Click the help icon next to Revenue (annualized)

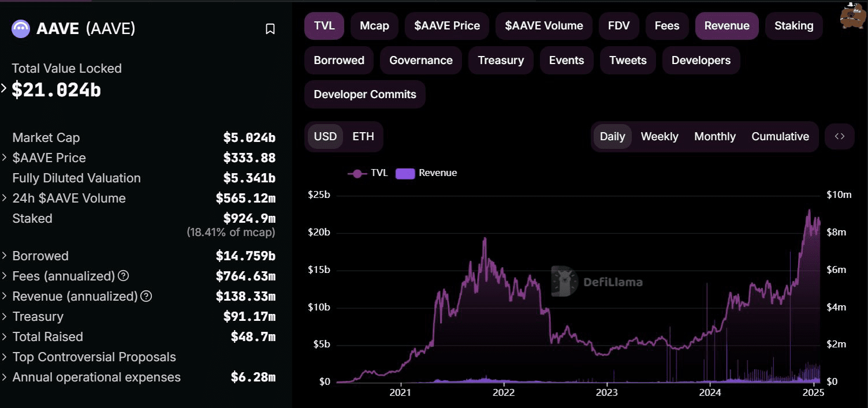click(146, 297)
